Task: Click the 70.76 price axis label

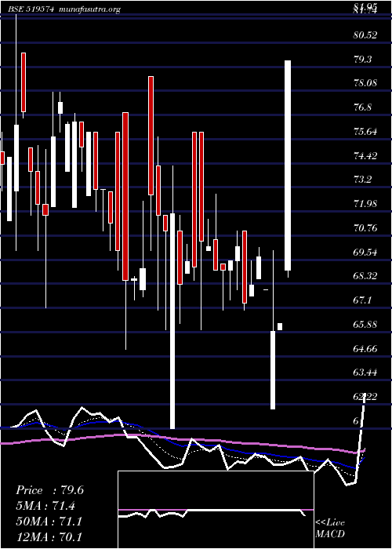Action: click(365, 228)
